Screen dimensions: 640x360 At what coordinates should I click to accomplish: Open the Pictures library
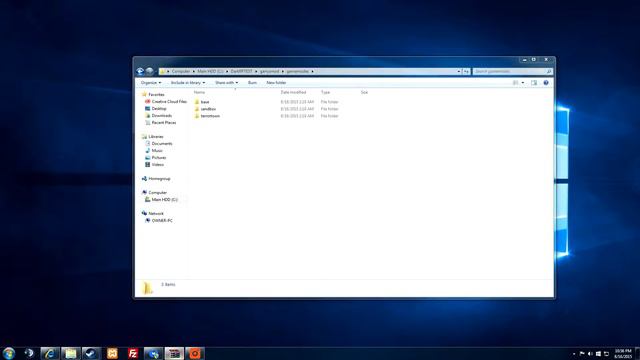pos(159,158)
